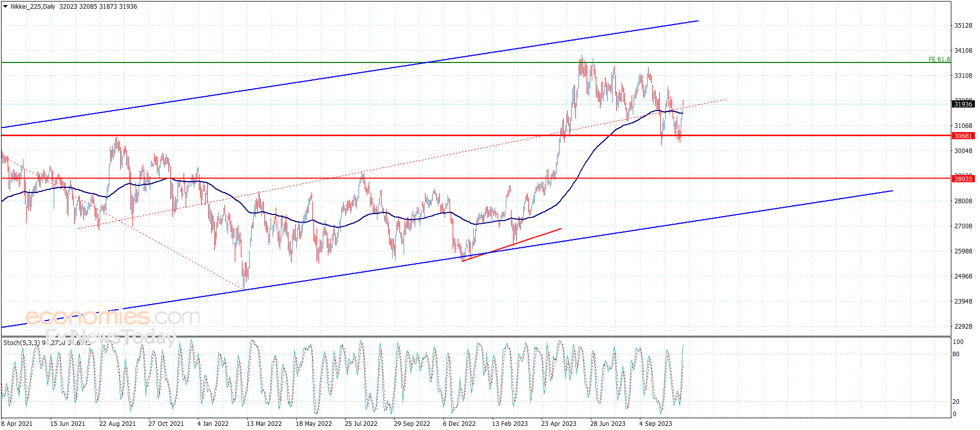
Task: Click the 25 Jul 2022 date label
Action: point(361,424)
